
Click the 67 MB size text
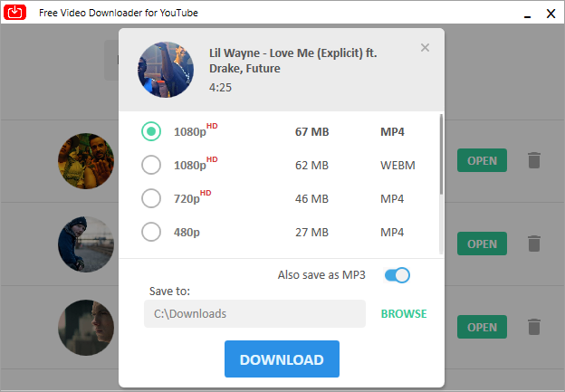click(x=312, y=132)
